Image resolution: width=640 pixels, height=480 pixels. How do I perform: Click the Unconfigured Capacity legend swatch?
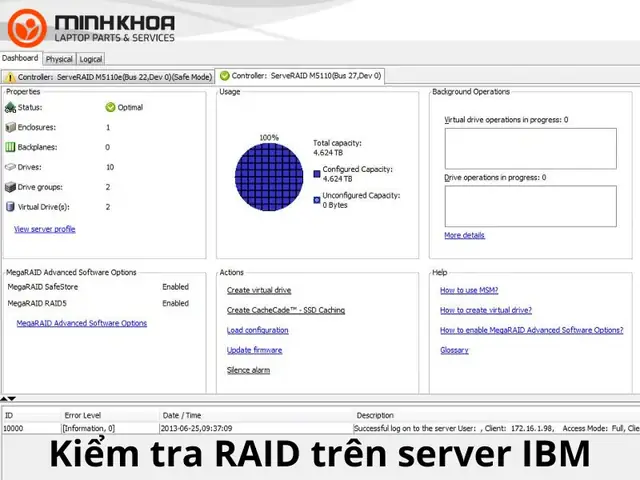pos(317,200)
